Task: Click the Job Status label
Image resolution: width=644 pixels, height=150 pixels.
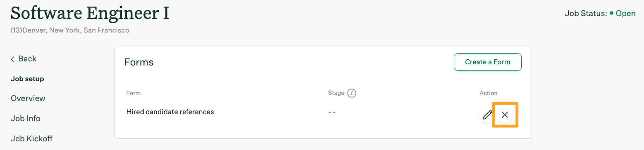Action: pyautogui.click(x=586, y=14)
